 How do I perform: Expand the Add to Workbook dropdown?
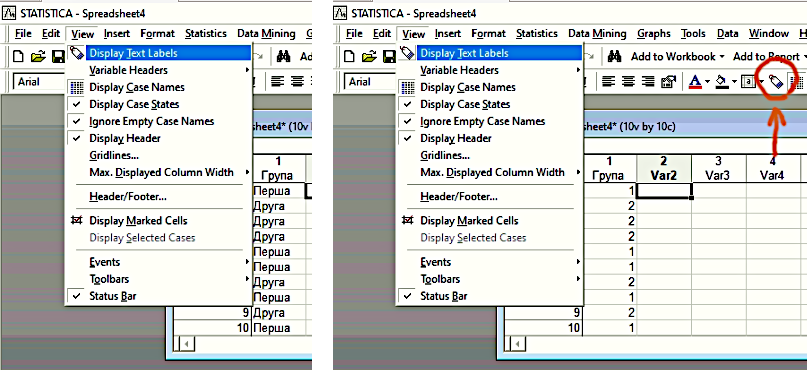pos(722,57)
